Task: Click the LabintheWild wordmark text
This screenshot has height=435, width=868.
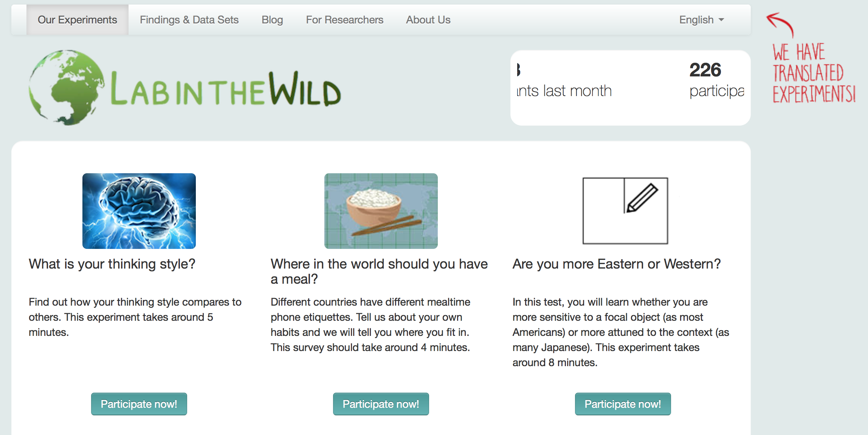Action: tap(226, 90)
